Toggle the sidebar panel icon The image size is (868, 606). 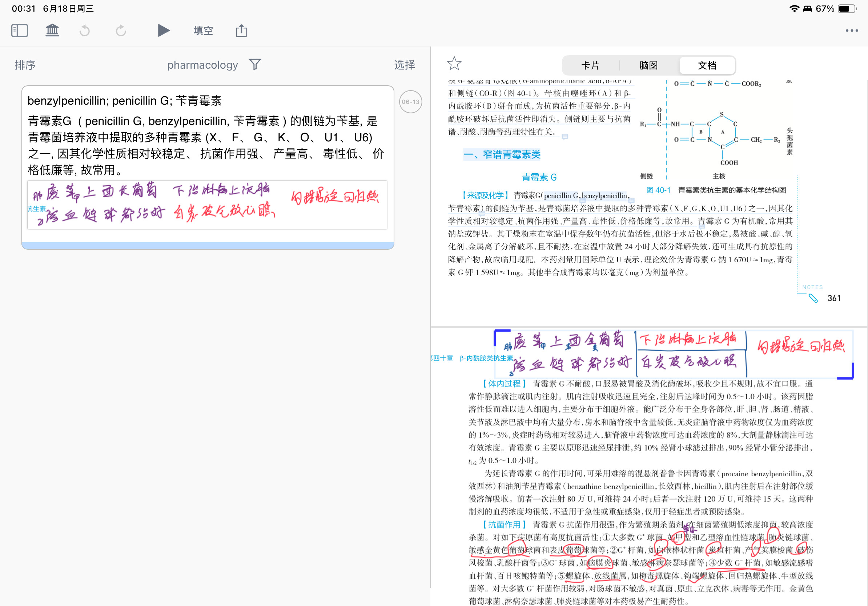point(20,31)
